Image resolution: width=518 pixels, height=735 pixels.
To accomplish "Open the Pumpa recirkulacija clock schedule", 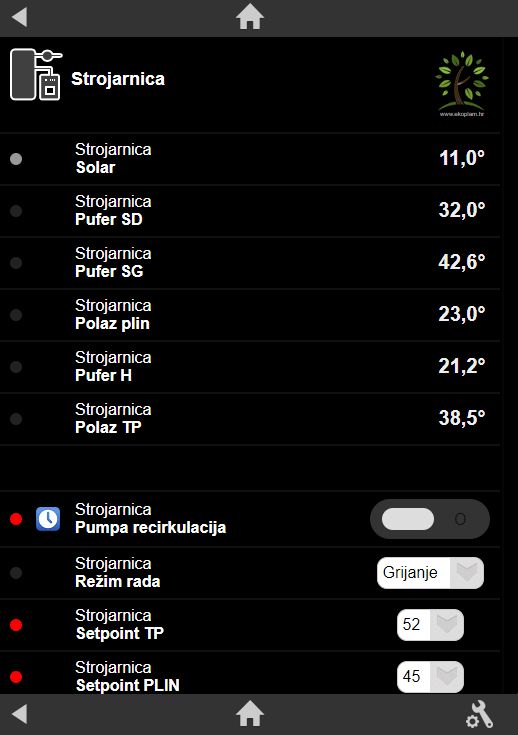I will pos(48,519).
